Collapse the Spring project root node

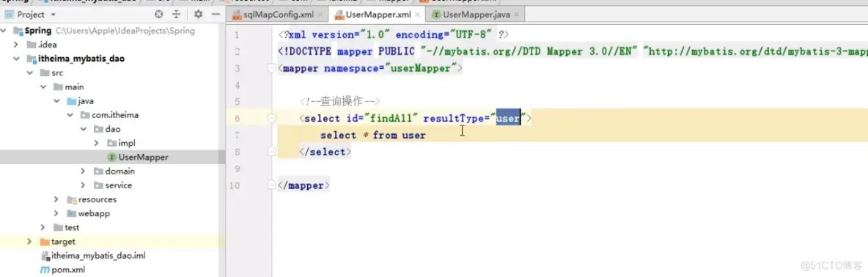4,30
